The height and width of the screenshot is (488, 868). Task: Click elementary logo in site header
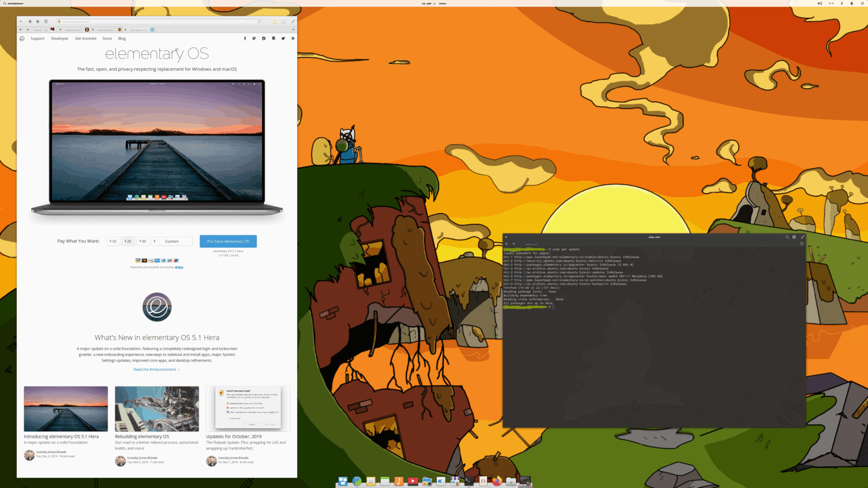click(22, 38)
